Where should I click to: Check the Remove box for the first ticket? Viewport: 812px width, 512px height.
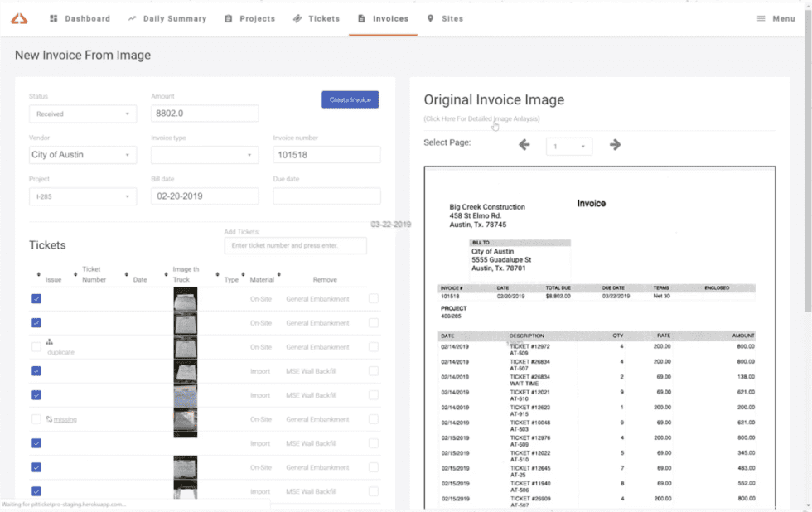pos(374,298)
